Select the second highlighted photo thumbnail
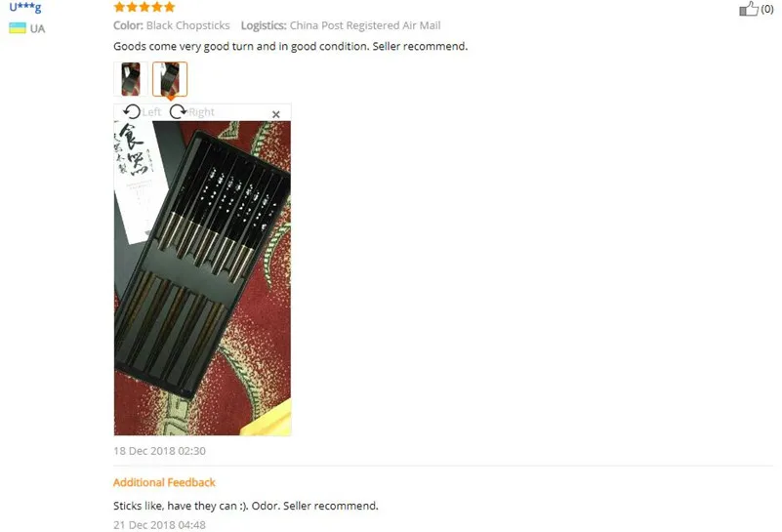This screenshot has height=532, width=782. coord(170,79)
